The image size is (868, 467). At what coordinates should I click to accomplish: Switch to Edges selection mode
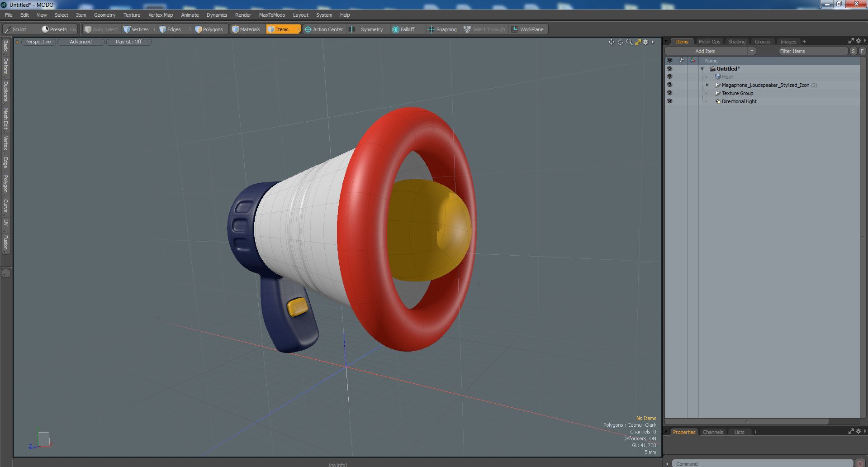tap(174, 29)
